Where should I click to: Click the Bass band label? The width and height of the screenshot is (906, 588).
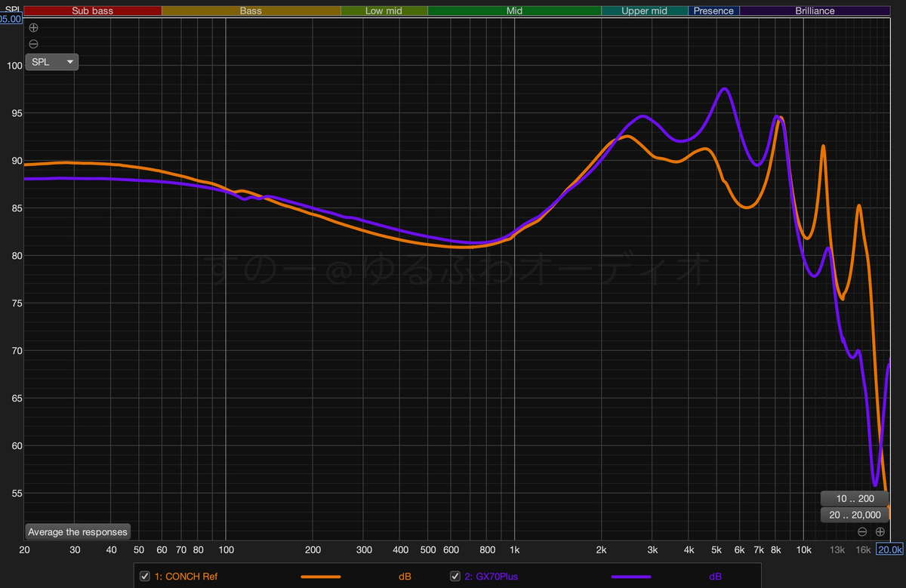[x=251, y=11]
